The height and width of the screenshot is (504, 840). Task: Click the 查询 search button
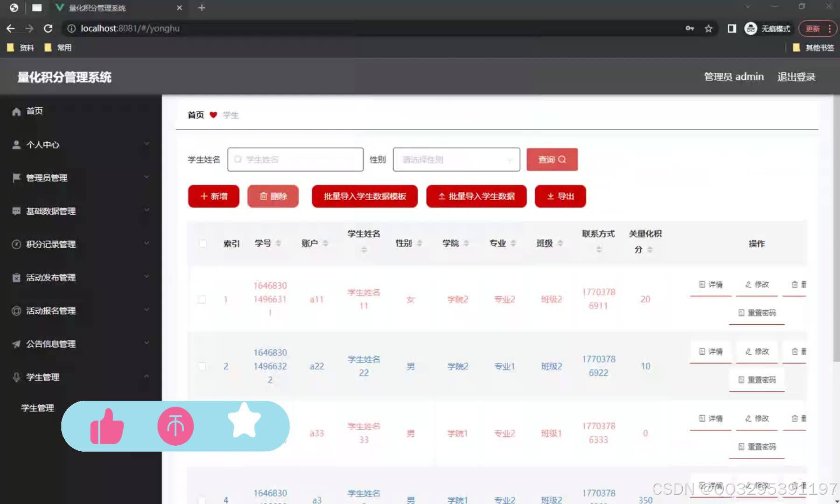(552, 160)
